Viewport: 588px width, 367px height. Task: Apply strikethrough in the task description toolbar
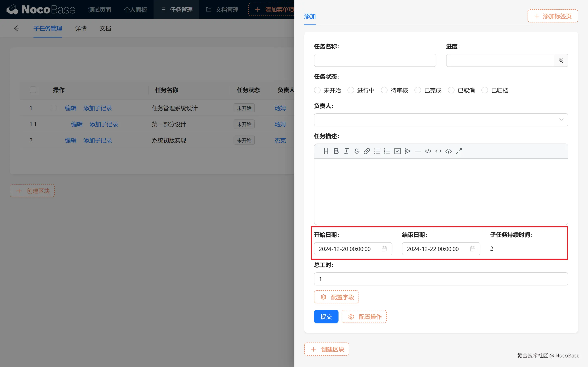[x=356, y=151]
